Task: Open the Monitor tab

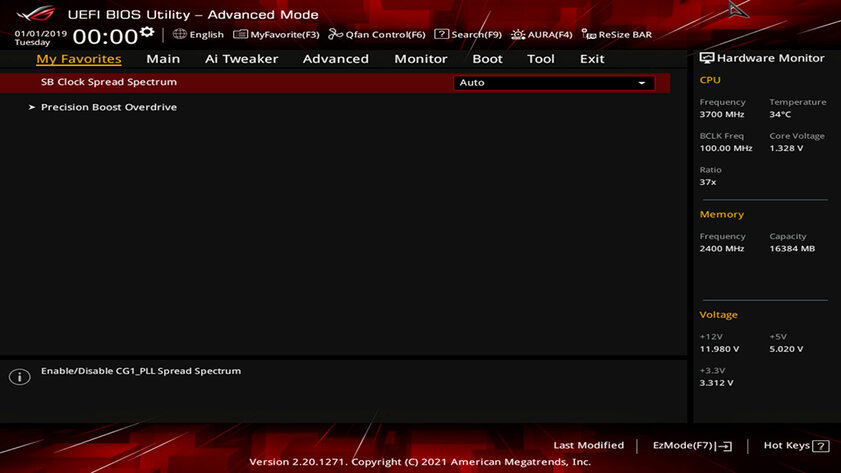Action: 420,58
